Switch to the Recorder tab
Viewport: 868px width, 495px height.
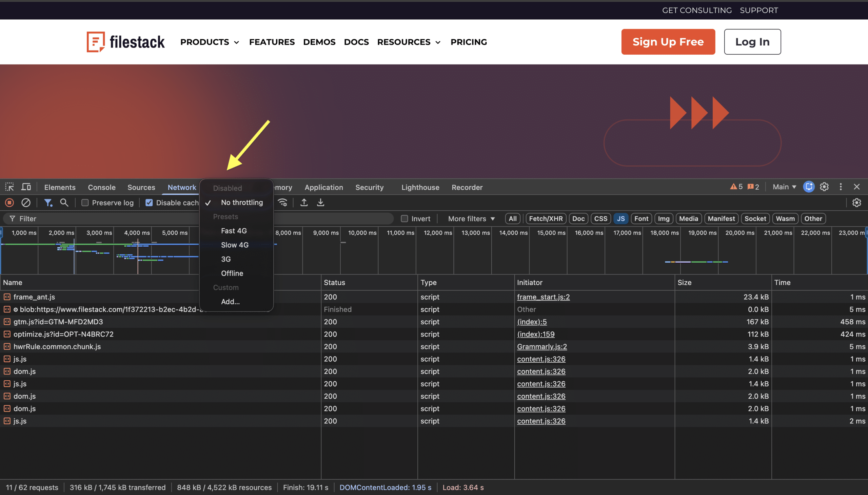pyautogui.click(x=467, y=187)
